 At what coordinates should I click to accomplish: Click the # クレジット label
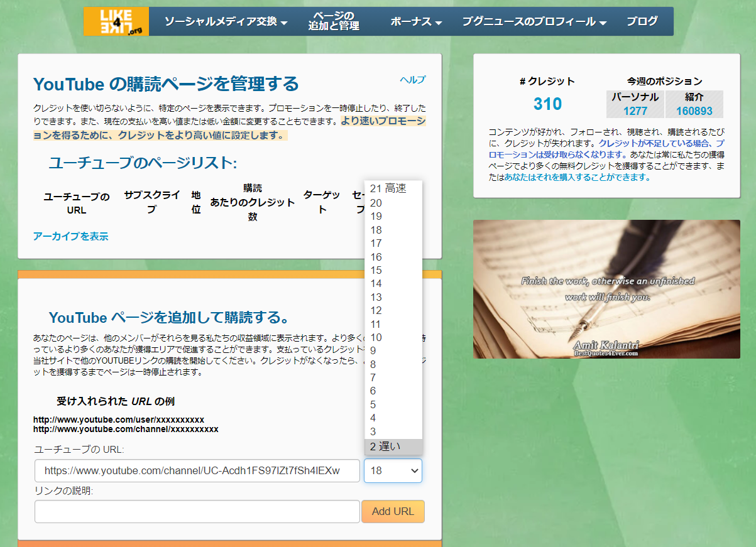click(x=547, y=81)
